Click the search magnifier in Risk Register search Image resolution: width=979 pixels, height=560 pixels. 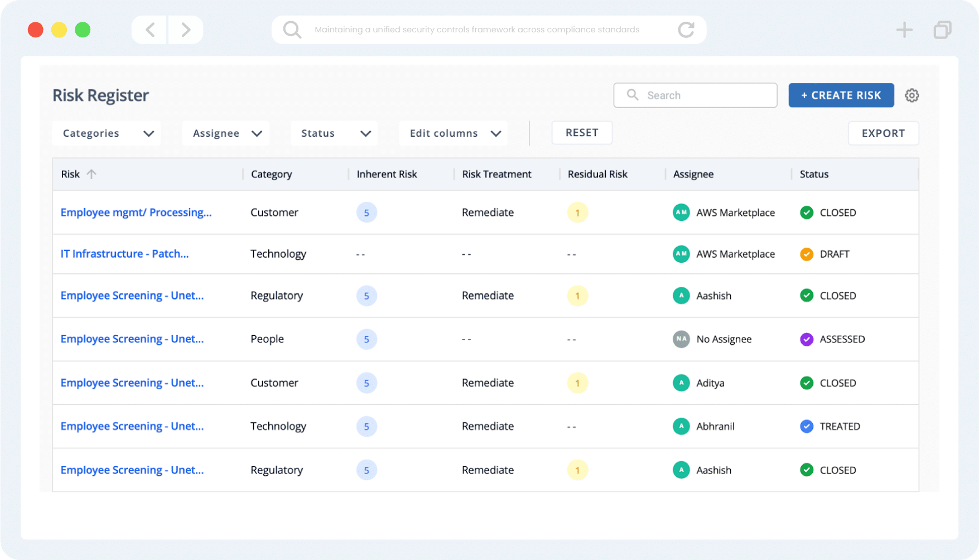click(633, 95)
